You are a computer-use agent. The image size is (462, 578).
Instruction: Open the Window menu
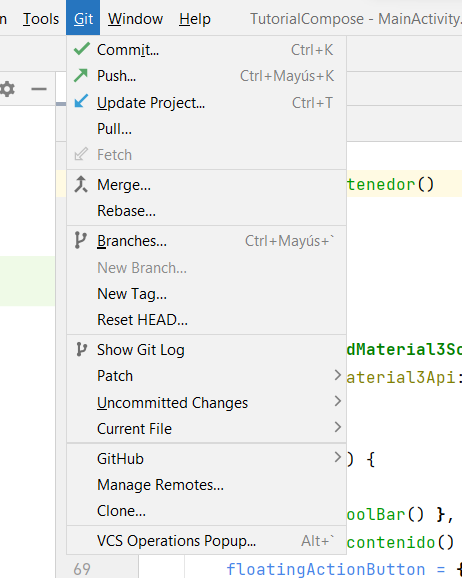[x=135, y=18]
